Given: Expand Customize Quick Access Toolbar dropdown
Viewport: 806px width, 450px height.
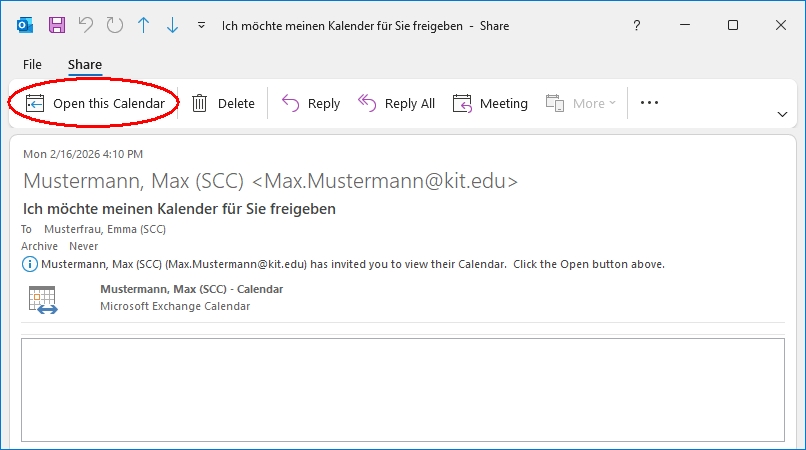Looking at the screenshot, I should (x=202, y=26).
